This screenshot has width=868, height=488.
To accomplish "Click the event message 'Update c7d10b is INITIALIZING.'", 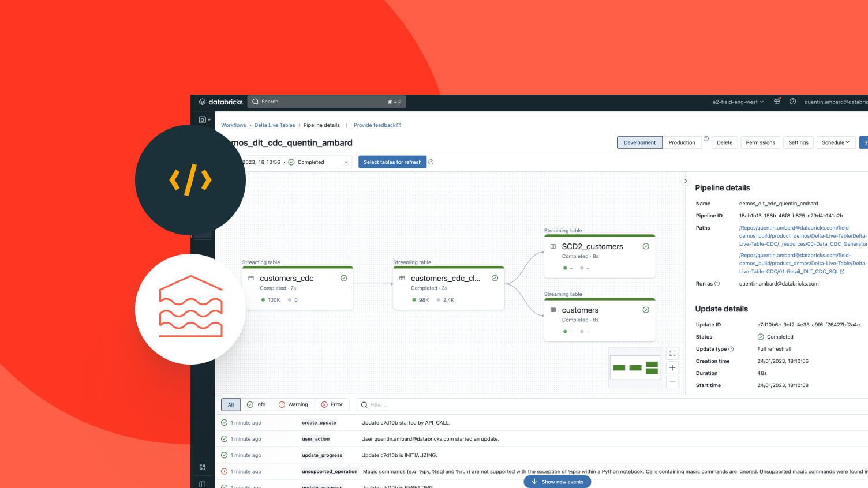I will [x=399, y=455].
